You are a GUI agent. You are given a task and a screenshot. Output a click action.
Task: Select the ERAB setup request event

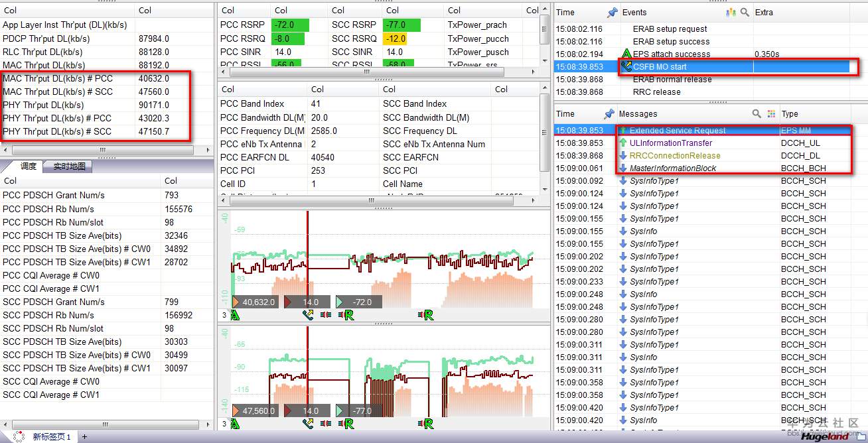(702, 29)
